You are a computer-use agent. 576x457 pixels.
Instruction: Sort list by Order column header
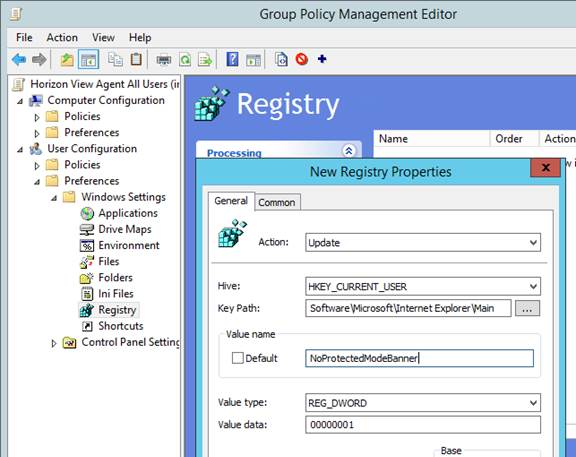click(514, 138)
